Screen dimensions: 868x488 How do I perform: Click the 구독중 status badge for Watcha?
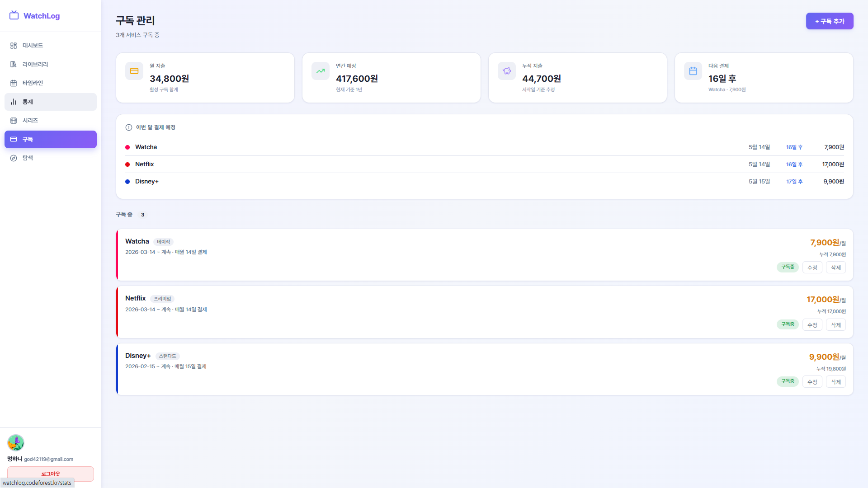(788, 267)
